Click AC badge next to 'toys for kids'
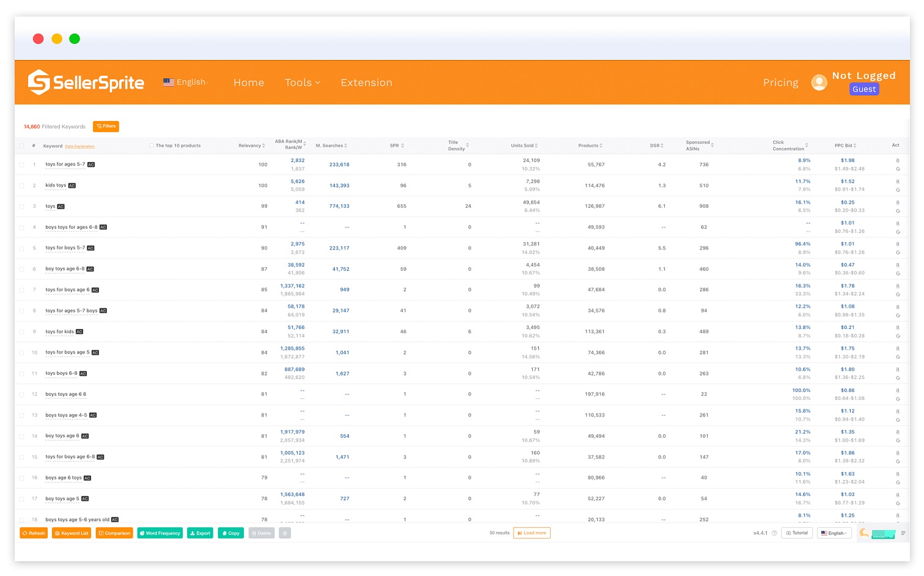This screenshot has height=576, width=924. (79, 331)
